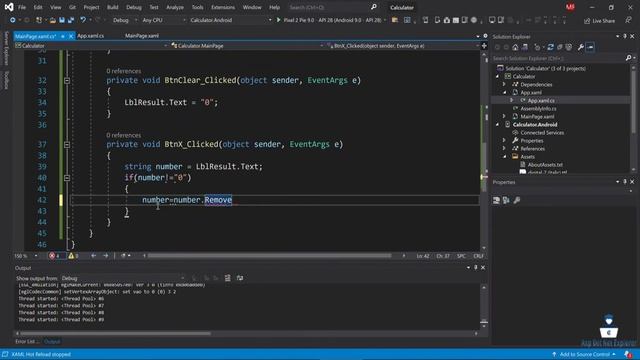The image size is (640, 360).
Task: Collapse the Calculator.Android project node
Action: (498, 124)
